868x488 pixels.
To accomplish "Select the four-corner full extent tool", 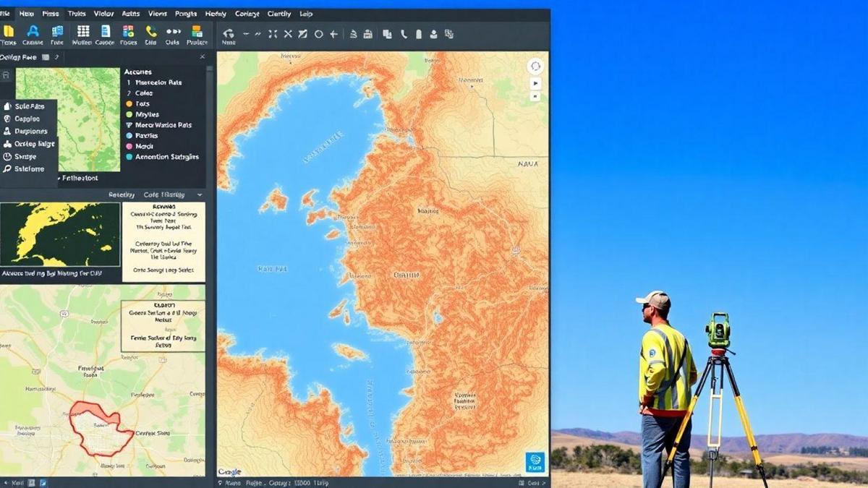I will pos(273,33).
